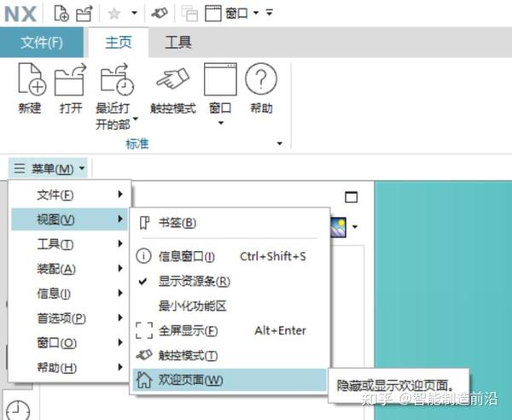
Task: Click the touch mode hand icon in top bar
Action: pyautogui.click(x=160, y=14)
